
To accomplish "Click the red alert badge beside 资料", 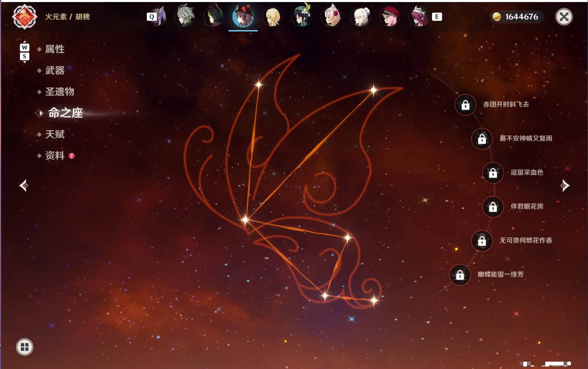I will click(x=72, y=155).
